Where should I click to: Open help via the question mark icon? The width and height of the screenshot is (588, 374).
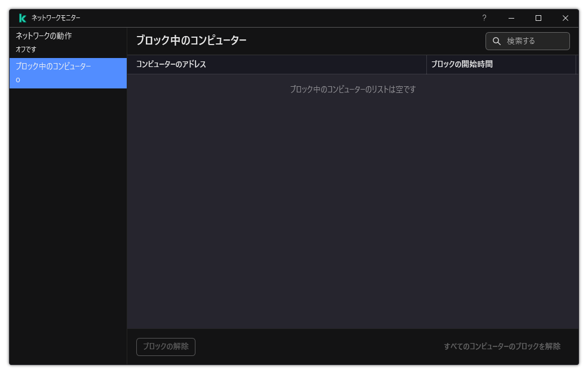pos(484,18)
